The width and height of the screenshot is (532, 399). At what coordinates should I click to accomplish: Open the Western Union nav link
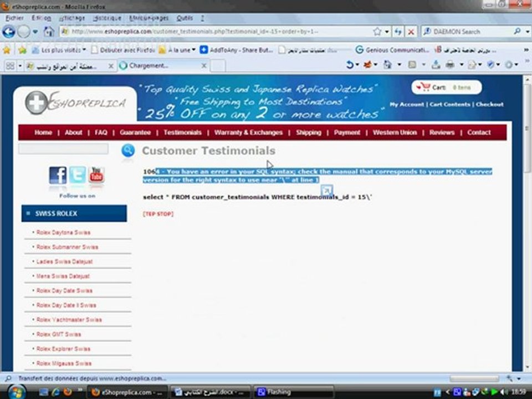click(395, 132)
